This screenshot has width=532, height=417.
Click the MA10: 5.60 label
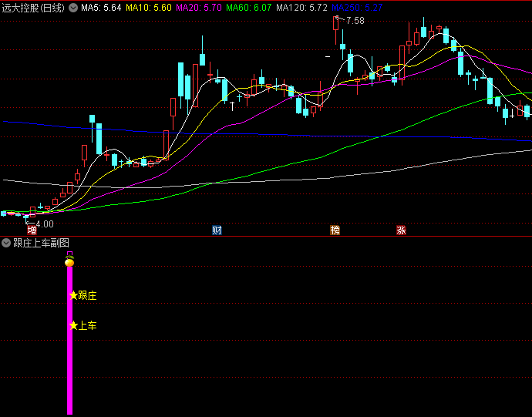pyautogui.click(x=149, y=8)
